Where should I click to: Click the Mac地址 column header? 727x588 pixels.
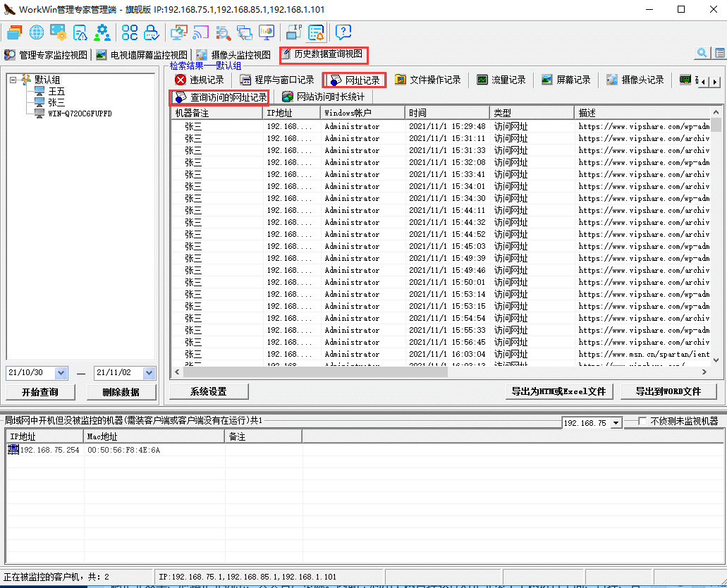pyautogui.click(x=154, y=436)
